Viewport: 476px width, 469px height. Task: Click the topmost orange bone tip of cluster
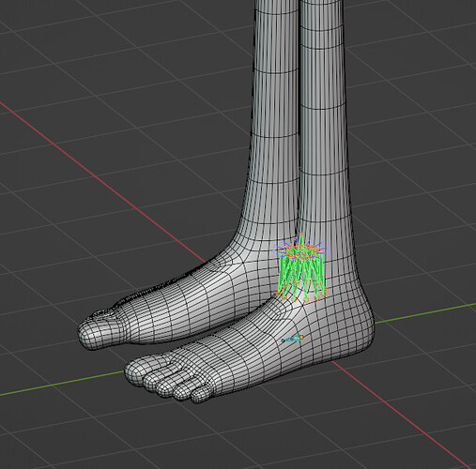(x=301, y=234)
